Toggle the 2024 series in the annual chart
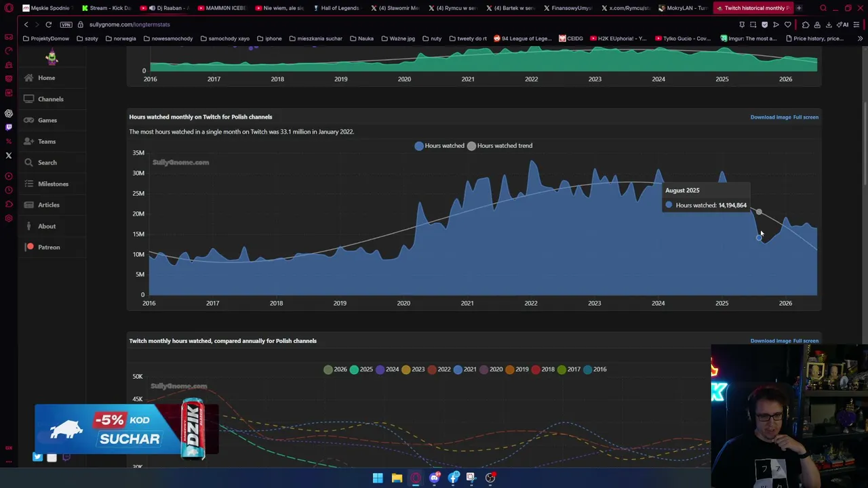868x488 pixels. point(387,369)
